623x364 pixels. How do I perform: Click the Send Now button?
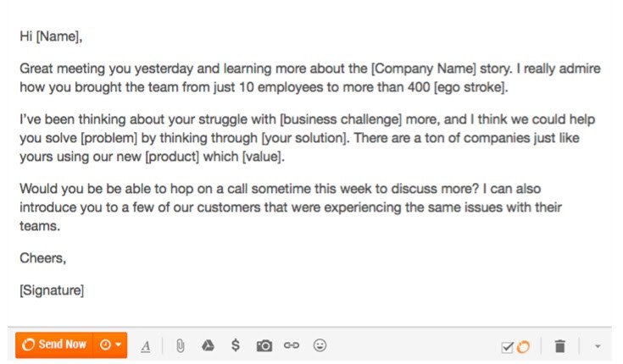[x=53, y=345]
